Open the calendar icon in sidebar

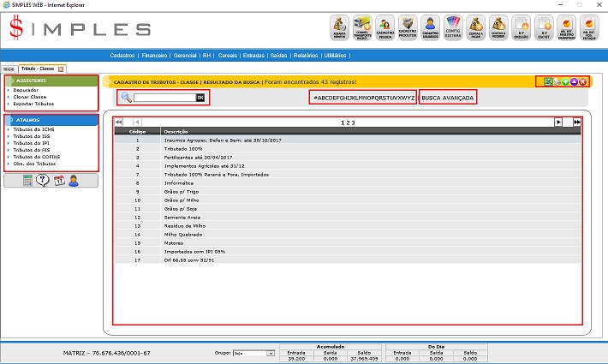click(58, 181)
